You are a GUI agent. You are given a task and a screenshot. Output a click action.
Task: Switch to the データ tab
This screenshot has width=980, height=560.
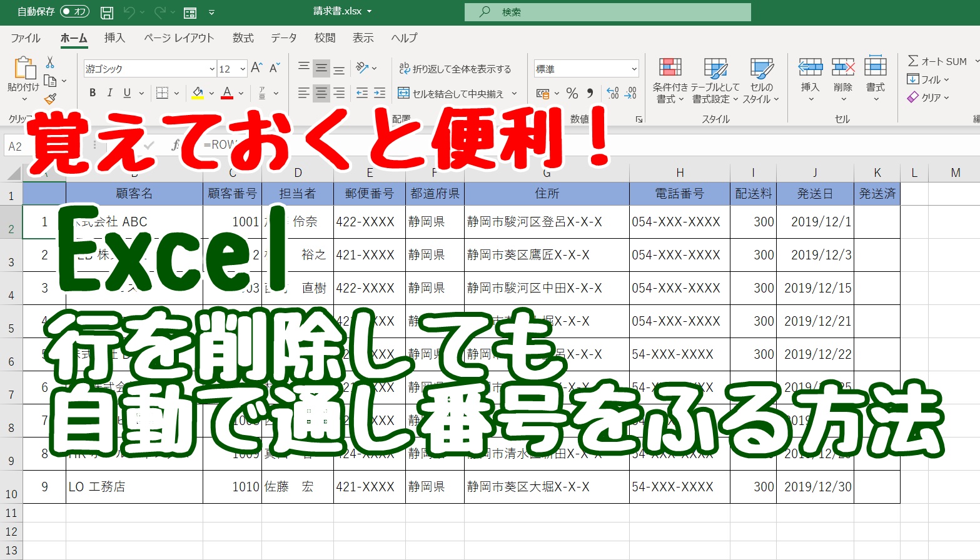coord(284,37)
